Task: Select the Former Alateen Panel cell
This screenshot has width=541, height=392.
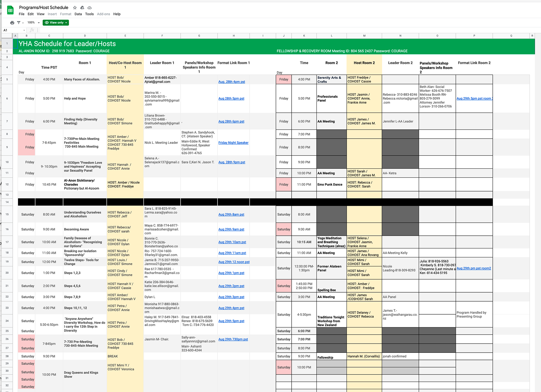Action: pyautogui.click(x=332, y=268)
